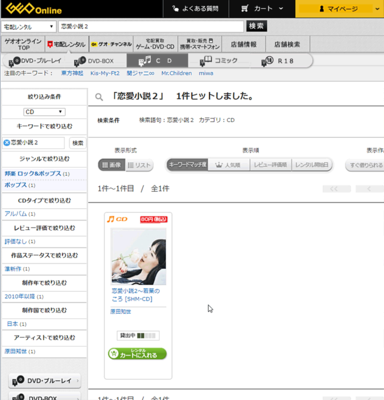Sort by レビュー評価順

(271, 165)
